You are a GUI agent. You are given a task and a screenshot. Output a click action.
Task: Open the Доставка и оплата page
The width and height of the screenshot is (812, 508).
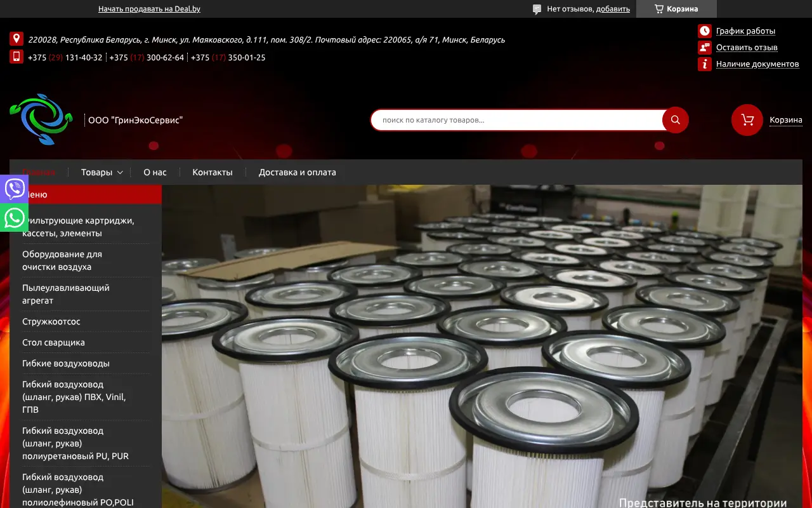click(297, 172)
